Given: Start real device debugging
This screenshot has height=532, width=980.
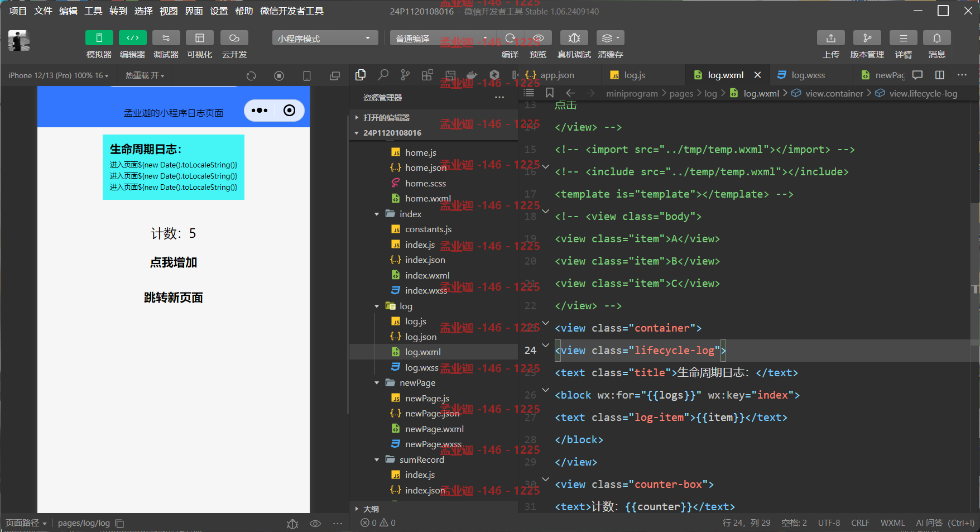Looking at the screenshot, I should 574,38.
